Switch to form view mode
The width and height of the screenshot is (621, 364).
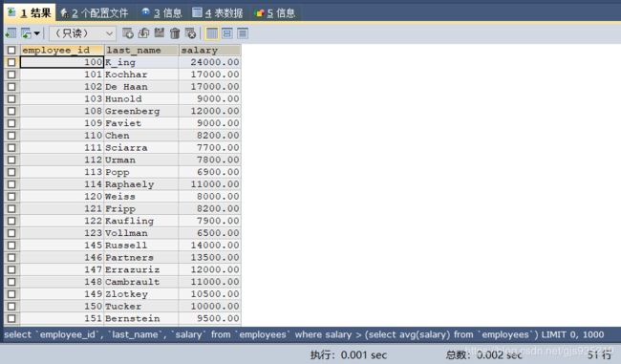point(227,33)
